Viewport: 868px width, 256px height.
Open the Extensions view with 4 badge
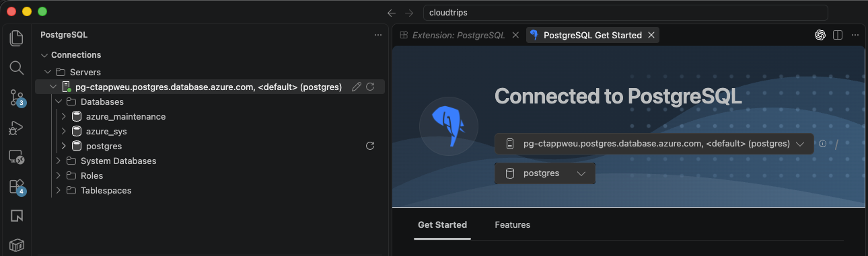pos(17,187)
